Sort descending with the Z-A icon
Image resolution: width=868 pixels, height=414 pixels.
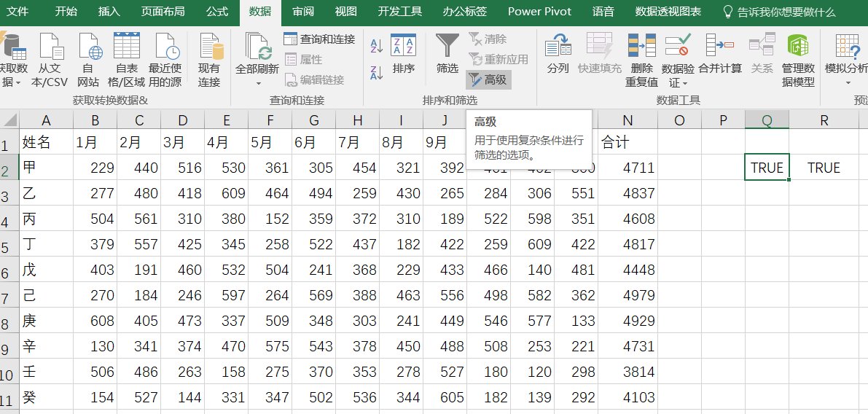coord(377,72)
